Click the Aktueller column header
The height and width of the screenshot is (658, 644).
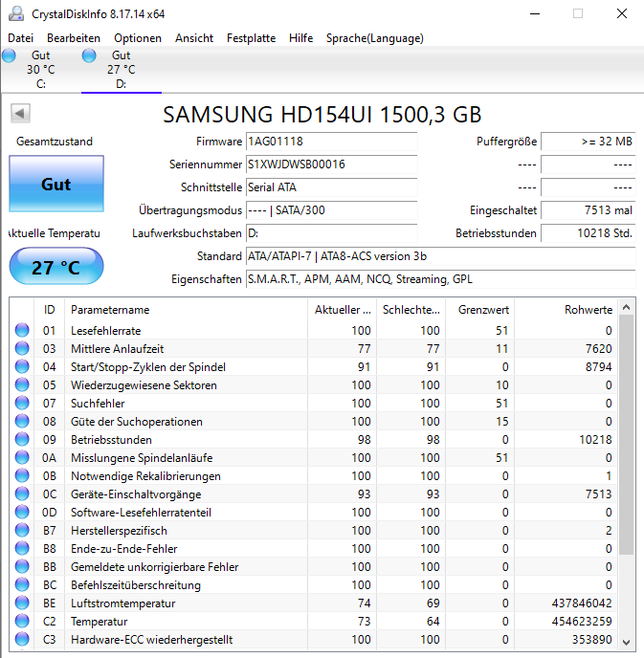[343, 310]
